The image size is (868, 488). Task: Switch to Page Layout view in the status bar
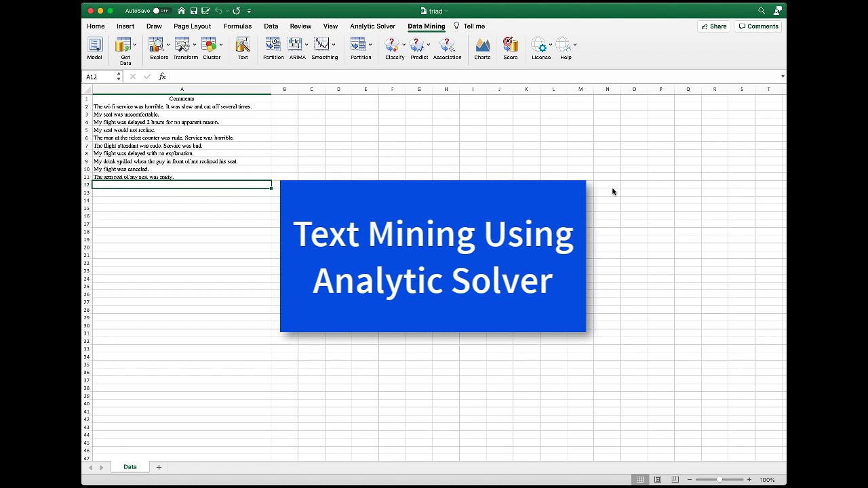click(657, 480)
